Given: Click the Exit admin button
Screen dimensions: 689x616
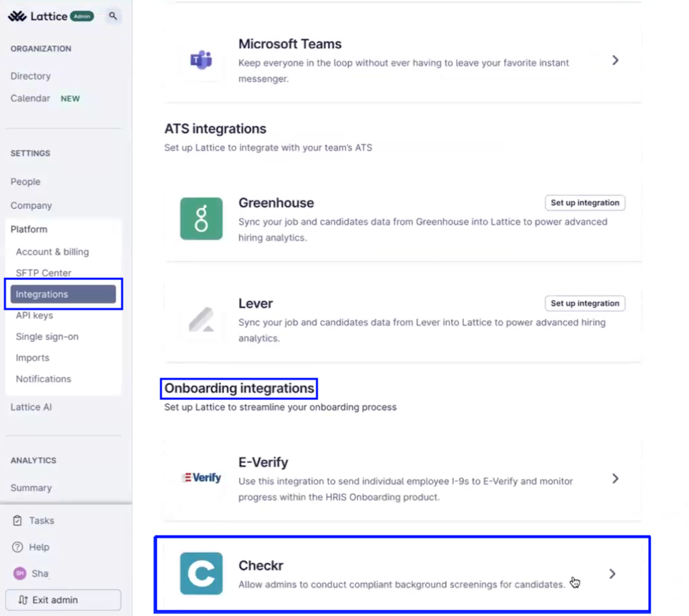Looking at the screenshot, I should [64, 600].
